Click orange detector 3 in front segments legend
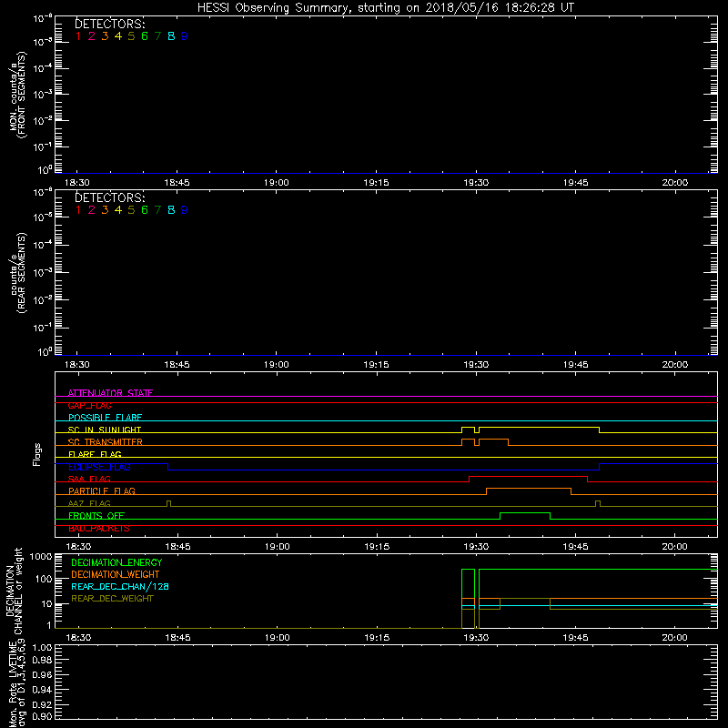This screenshot has height=728, width=728. (x=105, y=36)
